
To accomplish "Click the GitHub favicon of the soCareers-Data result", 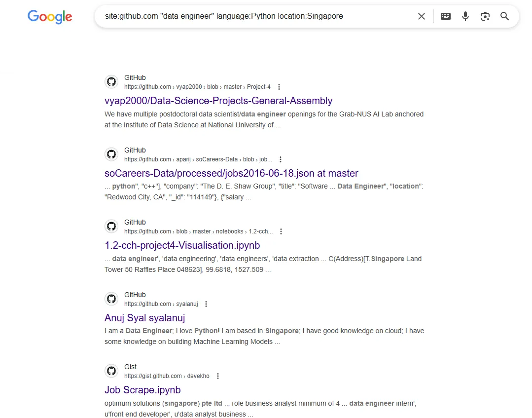I will point(111,154).
